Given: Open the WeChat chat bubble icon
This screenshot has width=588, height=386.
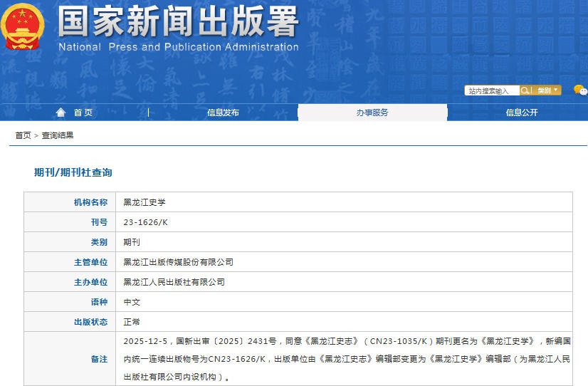Looking at the screenshot, I should [580, 90].
